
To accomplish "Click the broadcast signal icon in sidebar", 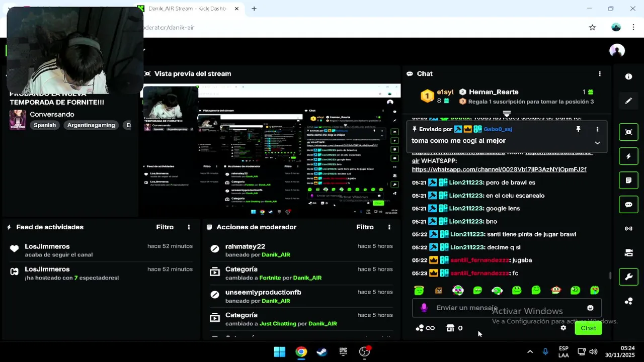I will [628, 229].
